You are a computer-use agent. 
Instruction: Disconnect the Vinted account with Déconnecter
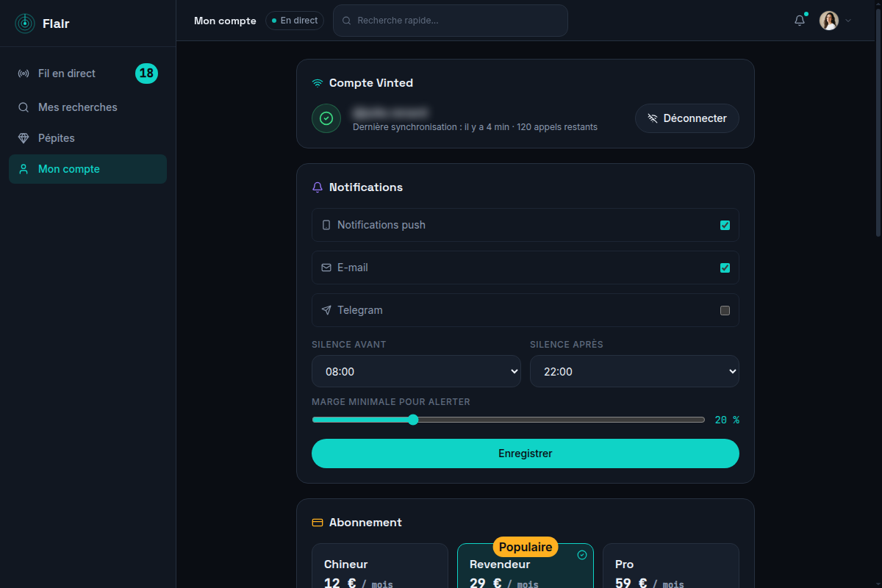coord(687,118)
